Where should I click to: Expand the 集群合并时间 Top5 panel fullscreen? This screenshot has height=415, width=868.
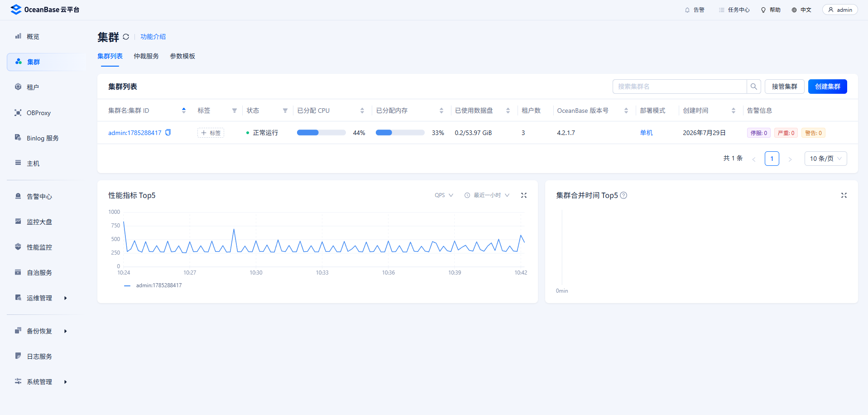click(x=844, y=195)
